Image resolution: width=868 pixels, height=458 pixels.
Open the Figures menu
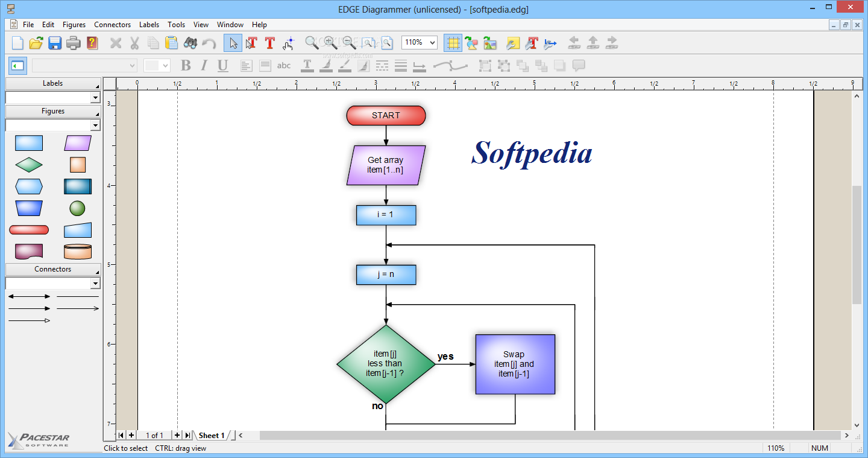coord(74,25)
